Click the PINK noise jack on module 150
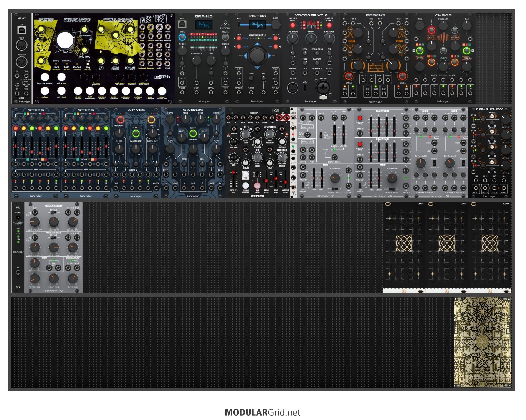526x420 pixels. 312,157
